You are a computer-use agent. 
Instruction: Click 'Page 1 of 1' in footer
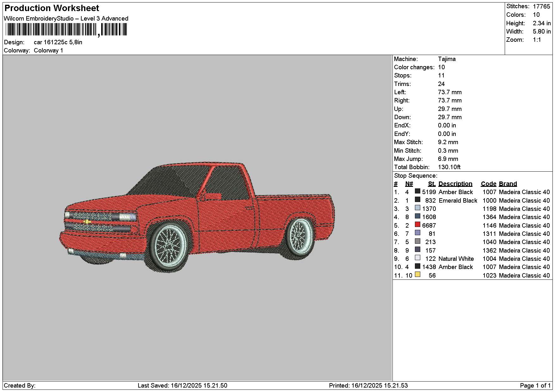point(535,386)
